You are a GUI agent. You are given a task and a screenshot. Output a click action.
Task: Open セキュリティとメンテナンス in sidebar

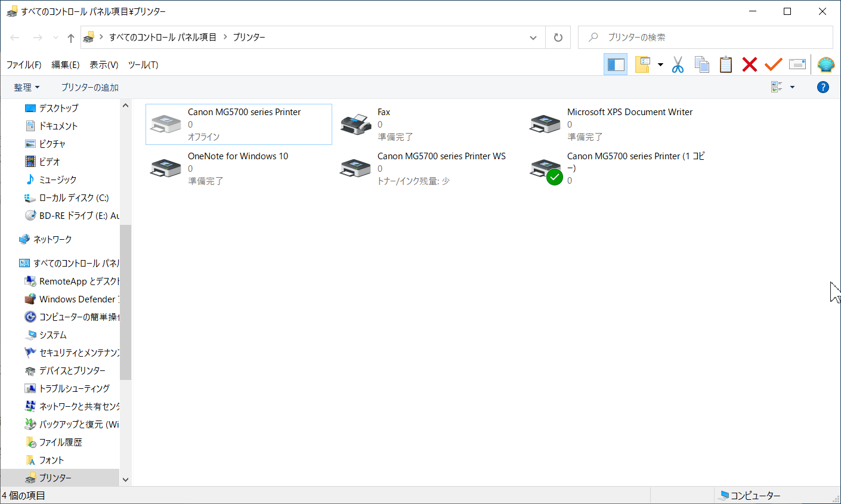click(x=72, y=353)
